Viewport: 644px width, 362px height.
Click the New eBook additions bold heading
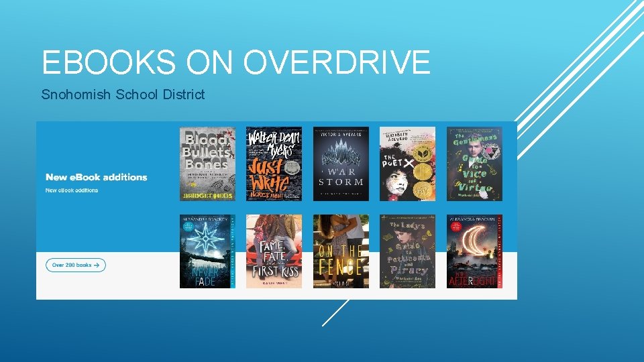pyautogui.click(x=97, y=177)
